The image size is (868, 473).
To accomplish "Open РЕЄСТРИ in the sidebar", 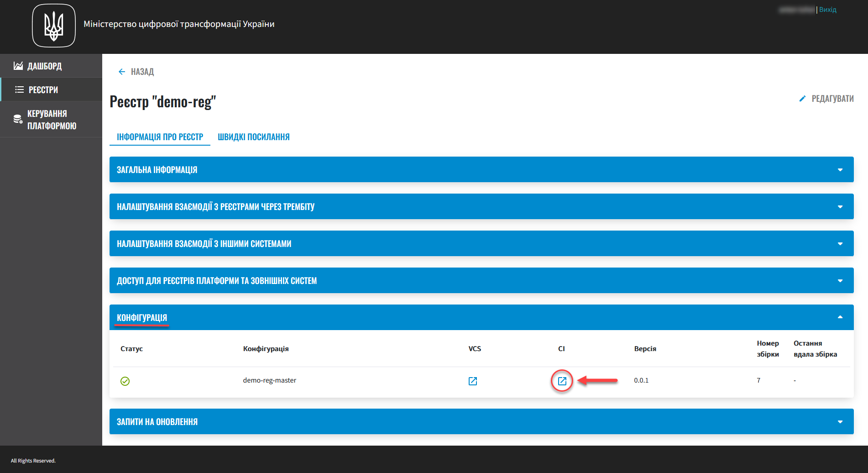I will point(51,89).
